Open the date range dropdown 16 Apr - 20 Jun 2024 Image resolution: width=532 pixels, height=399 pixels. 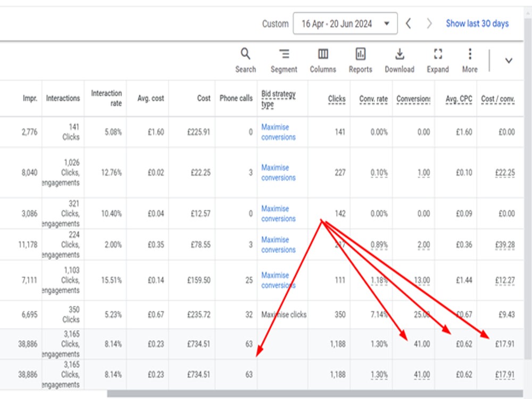click(x=345, y=23)
